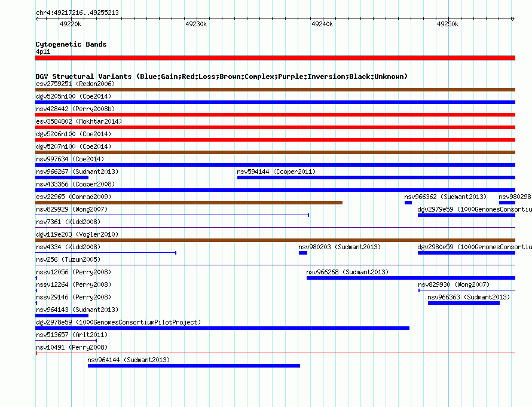Select the brown bar under esv22965

189,203
